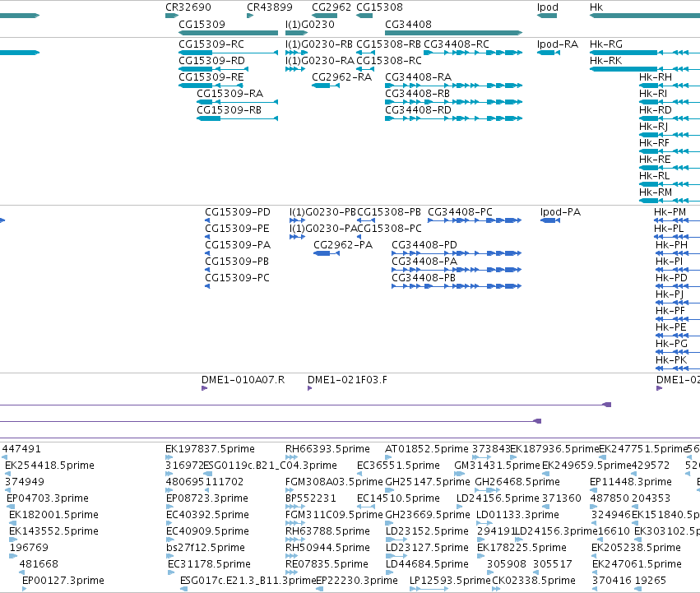Viewport: 700px width, 593px height.
Task: Select transcript CG34408-RB
Action: [x=417, y=94]
